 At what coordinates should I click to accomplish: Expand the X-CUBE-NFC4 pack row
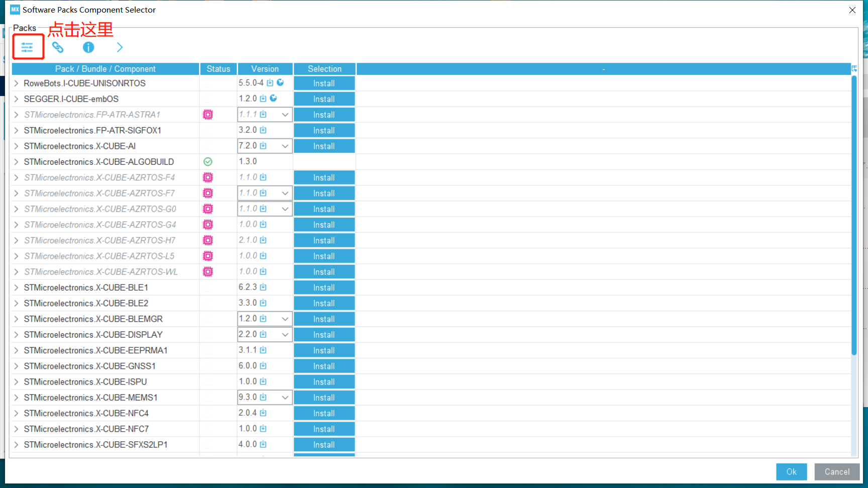[16, 413]
